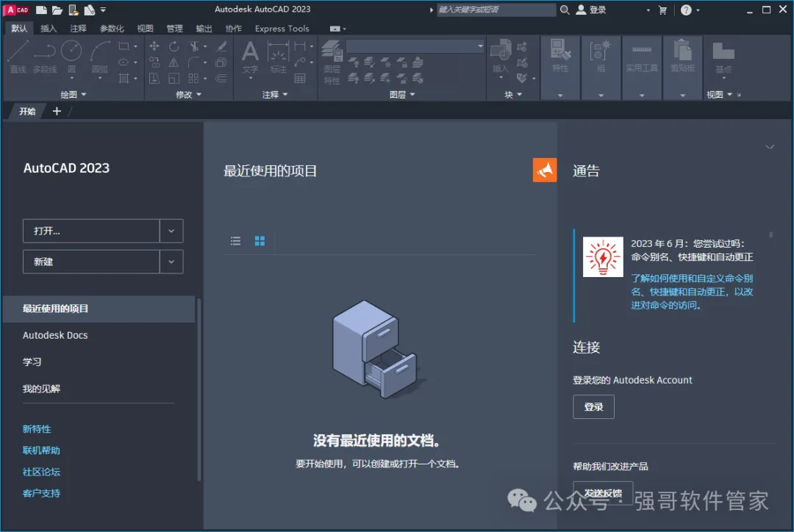Open the Express Tools ribbon tab
Viewport: 794px width, 532px height.
tap(282, 29)
